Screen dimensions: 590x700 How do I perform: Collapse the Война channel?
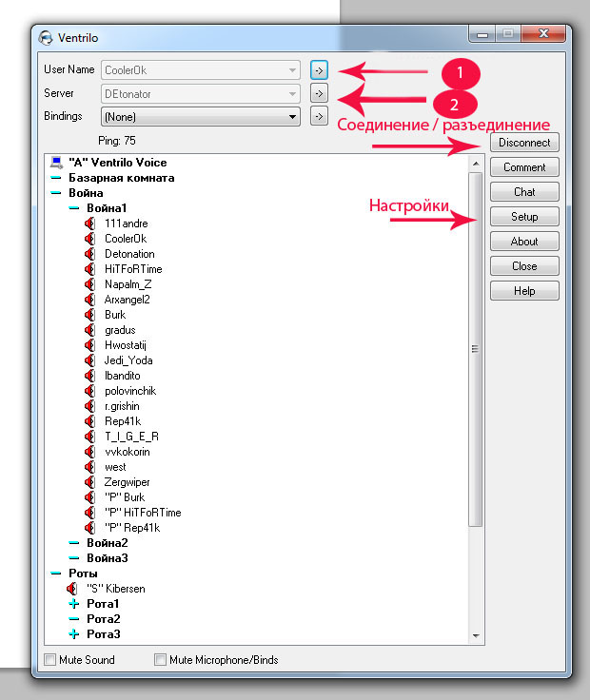tap(56, 193)
